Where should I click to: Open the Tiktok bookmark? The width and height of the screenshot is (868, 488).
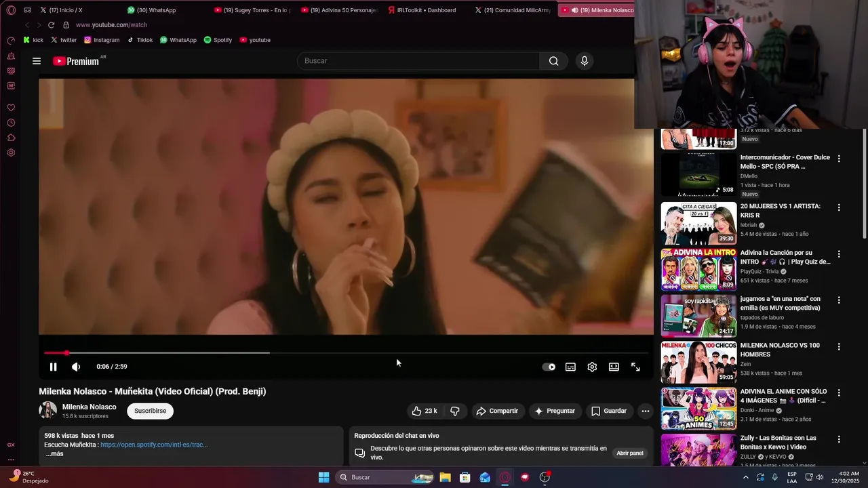[140, 40]
